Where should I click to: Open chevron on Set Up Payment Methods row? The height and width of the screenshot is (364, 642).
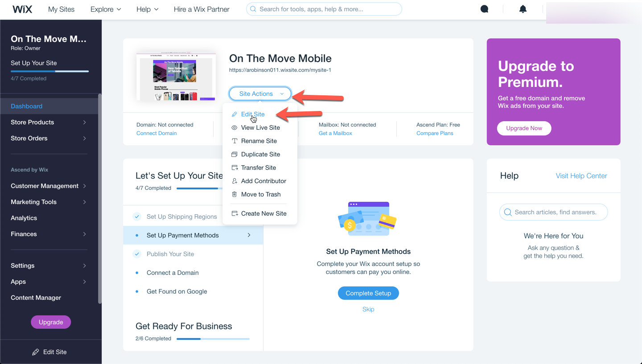click(x=249, y=235)
